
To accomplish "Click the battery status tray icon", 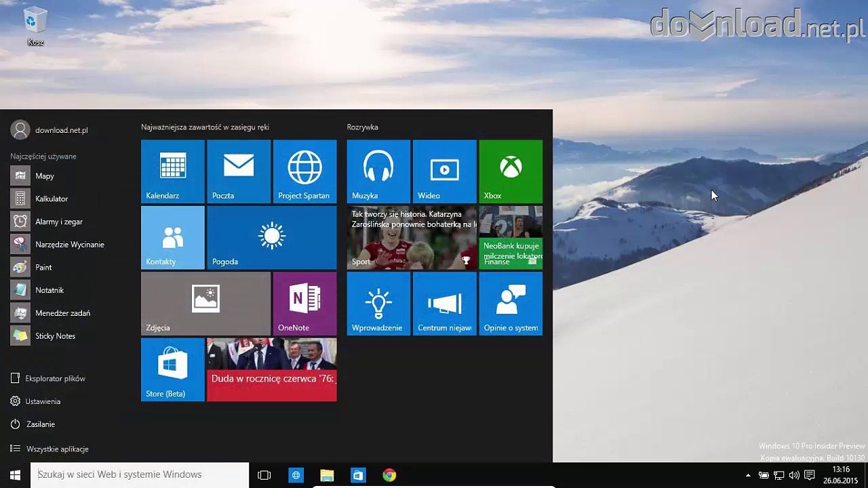I will click(x=764, y=475).
